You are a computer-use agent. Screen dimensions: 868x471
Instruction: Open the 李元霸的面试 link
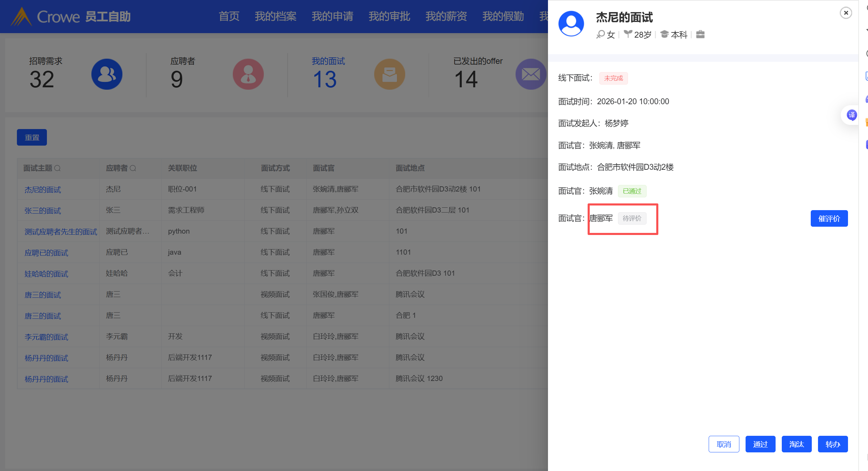46,337
